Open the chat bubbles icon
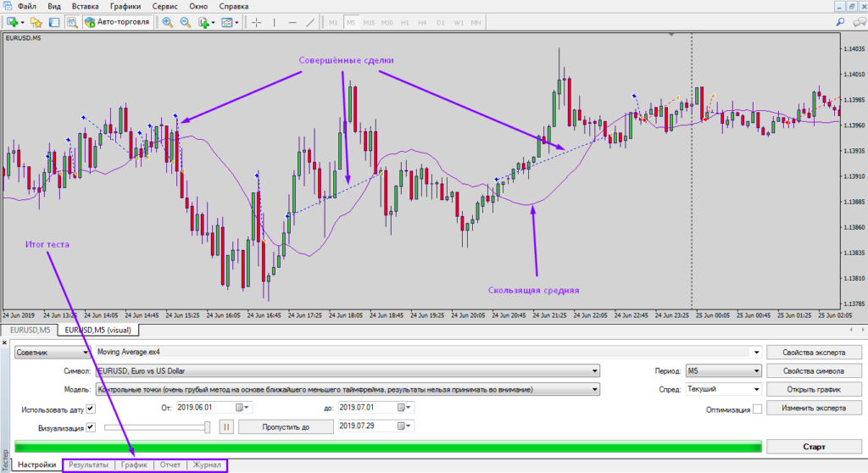 (x=860, y=22)
